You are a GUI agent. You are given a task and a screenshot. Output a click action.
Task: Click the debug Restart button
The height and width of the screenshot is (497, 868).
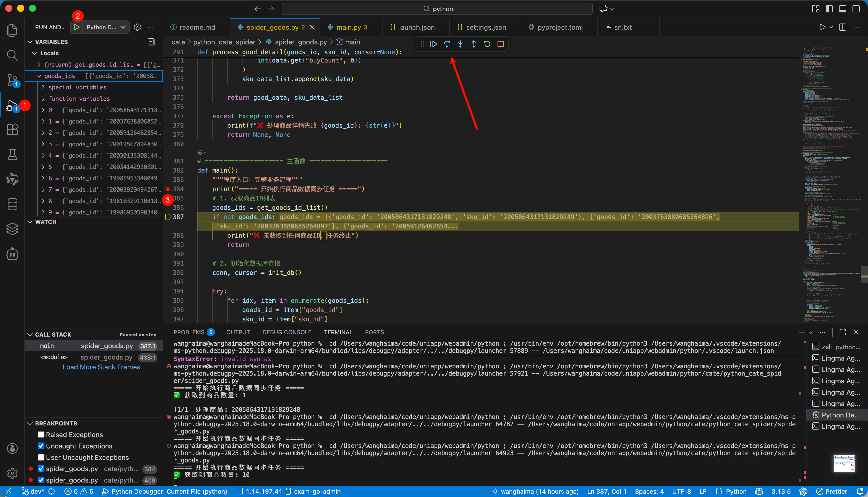tap(487, 44)
